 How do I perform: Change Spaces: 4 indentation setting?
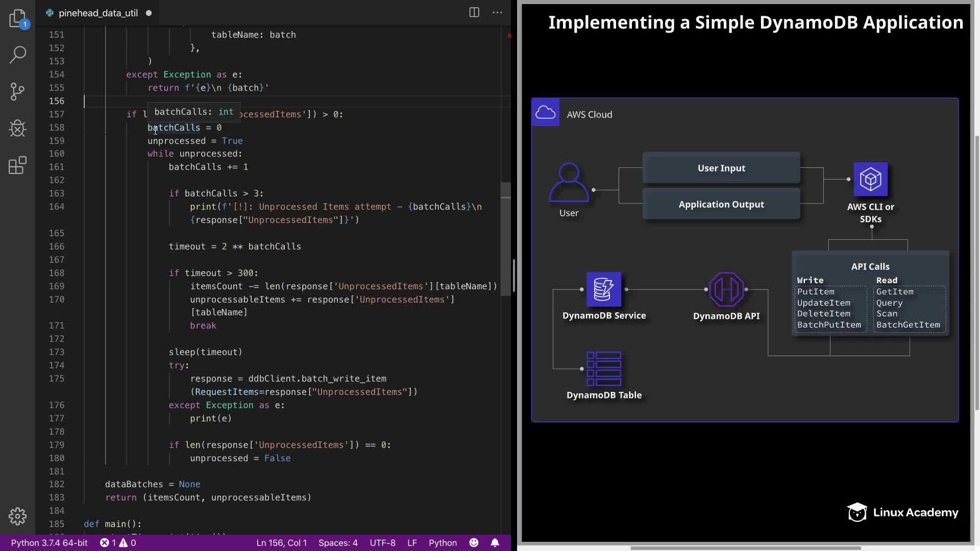coord(338,543)
